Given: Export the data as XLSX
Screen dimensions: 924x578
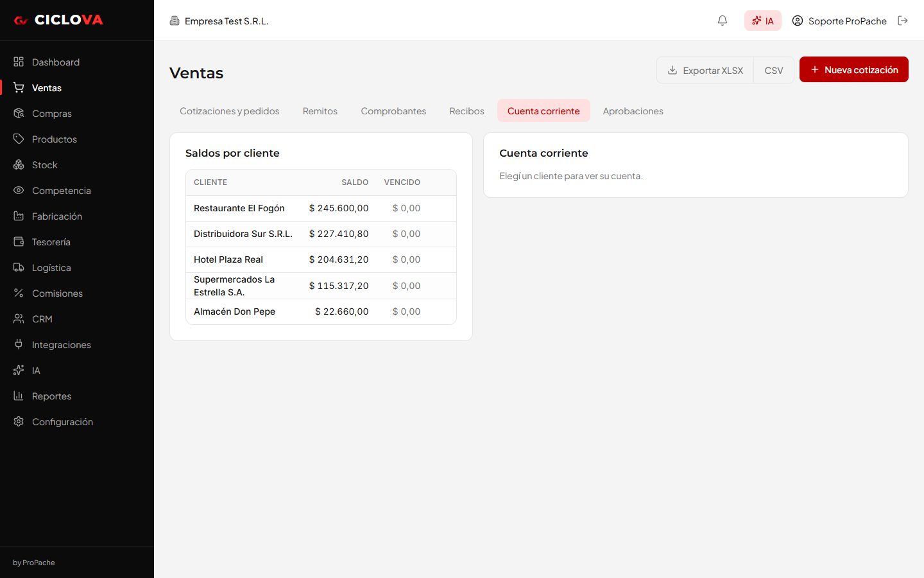Looking at the screenshot, I should coord(705,70).
